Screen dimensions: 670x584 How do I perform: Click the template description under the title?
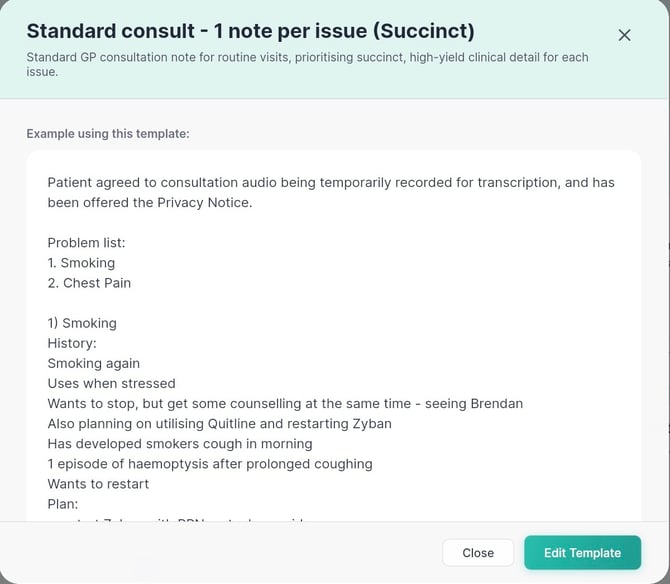(307, 65)
